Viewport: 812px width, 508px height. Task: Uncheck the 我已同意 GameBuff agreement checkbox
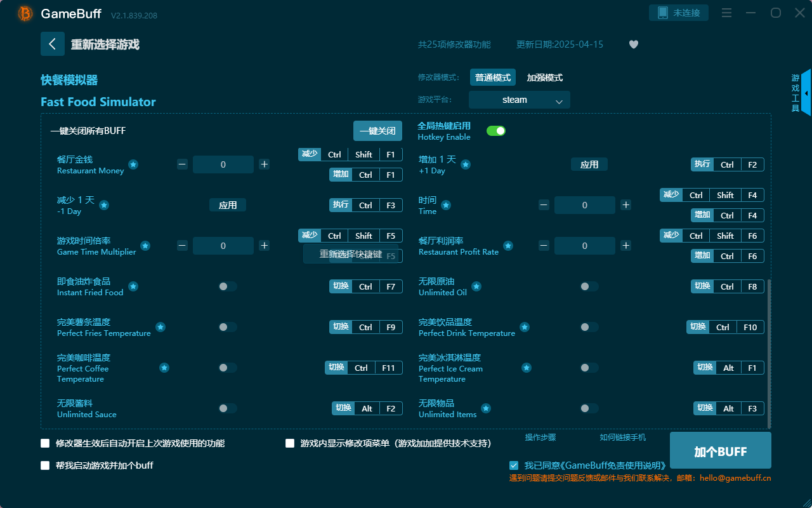[513, 465]
